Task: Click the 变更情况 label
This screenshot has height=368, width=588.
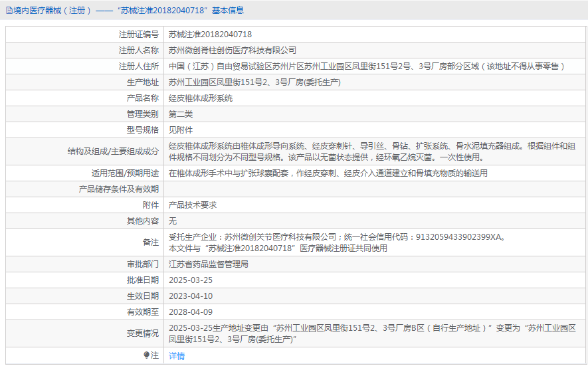Action: 143,333
